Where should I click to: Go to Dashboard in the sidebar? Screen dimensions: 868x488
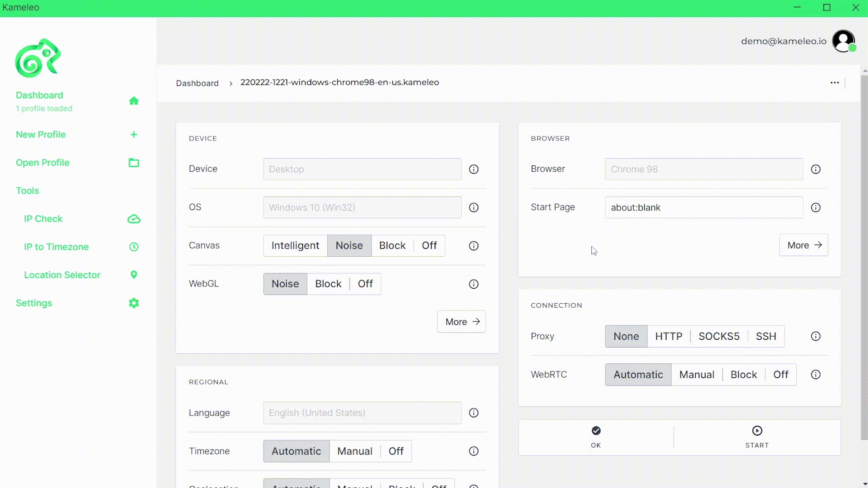(x=39, y=95)
